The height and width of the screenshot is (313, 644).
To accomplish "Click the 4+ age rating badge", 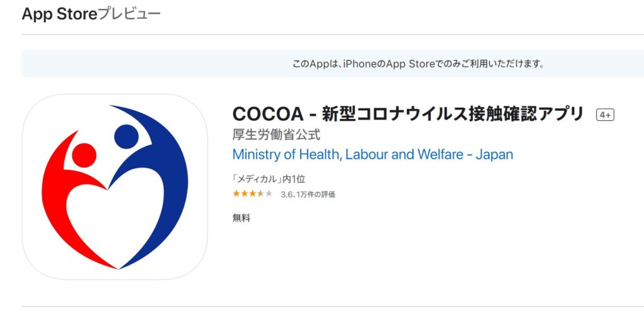I will [x=605, y=115].
